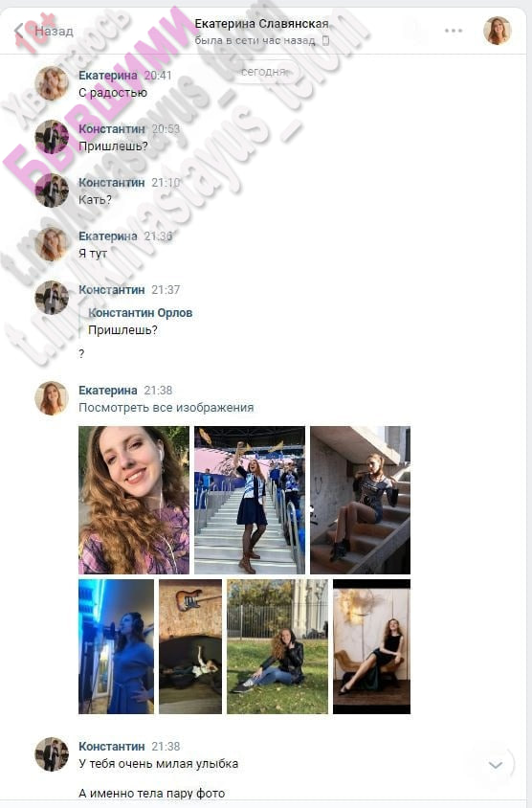Viewport: 532px width, 808px height.
Task: Open the blue-lit microphone singing photo
Action: pos(116,646)
